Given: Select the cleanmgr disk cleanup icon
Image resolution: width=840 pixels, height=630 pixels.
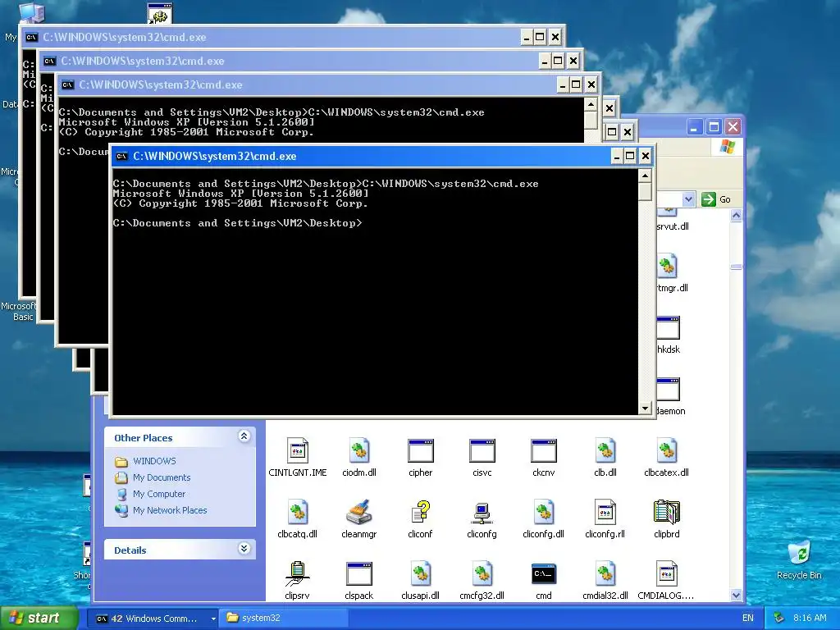Looking at the screenshot, I should point(359,512).
